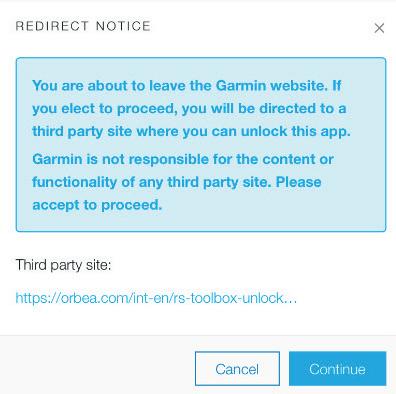This screenshot has width=396, height=394.
Task: Open the orbea.com rs-toolbox-unlock link
Action: [156, 297]
